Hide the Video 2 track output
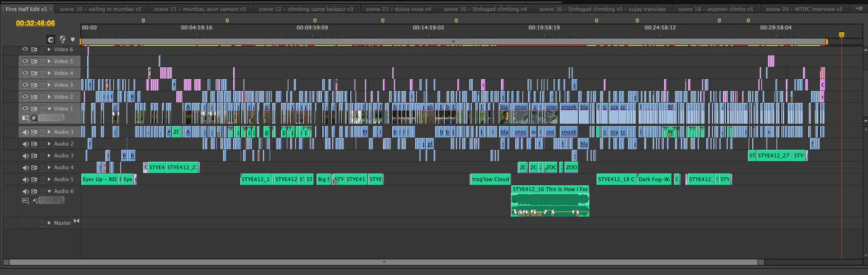This screenshot has height=275, width=868. click(25, 97)
